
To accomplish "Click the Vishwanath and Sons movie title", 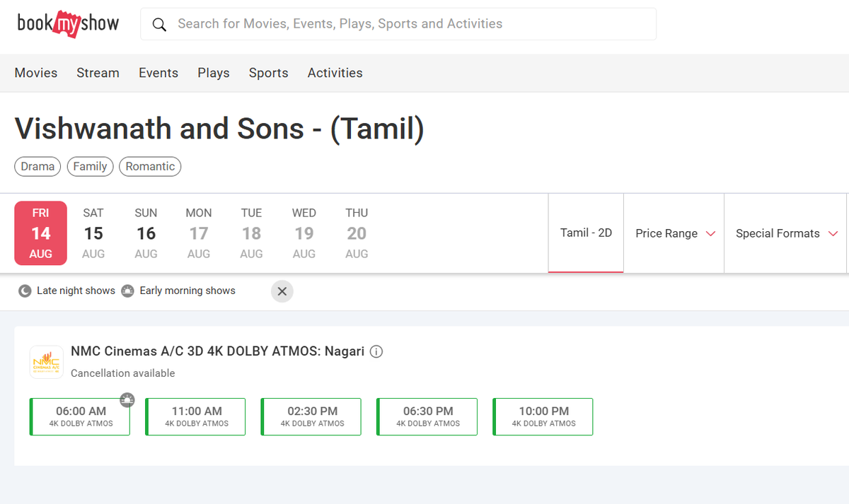I will tap(219, 129).
